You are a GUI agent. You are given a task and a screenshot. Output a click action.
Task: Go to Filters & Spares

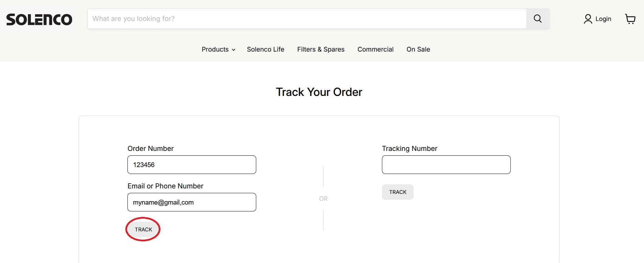(321, 50)
